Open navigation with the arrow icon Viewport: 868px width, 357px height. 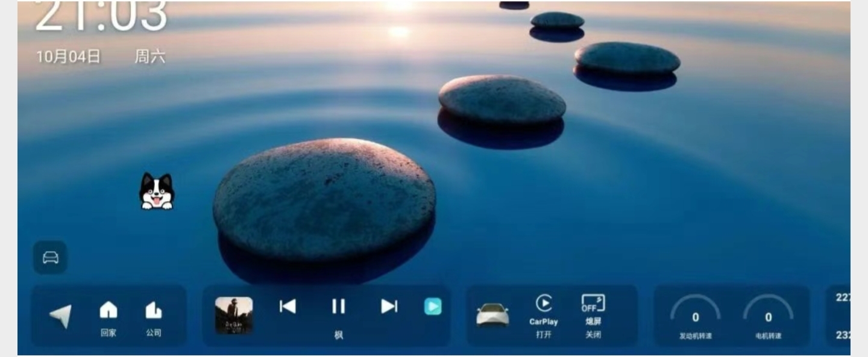point(61,316)
